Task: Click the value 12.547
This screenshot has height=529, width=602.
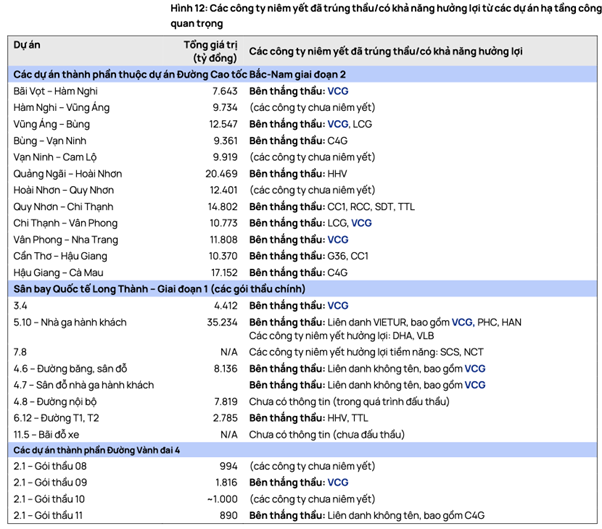Action: [x=223, y=124]
